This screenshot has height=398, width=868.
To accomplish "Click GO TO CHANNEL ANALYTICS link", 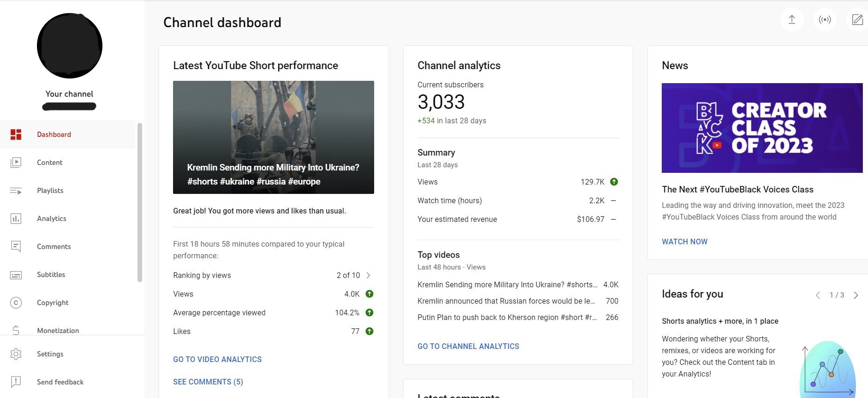I will click(x=468, y=346).
